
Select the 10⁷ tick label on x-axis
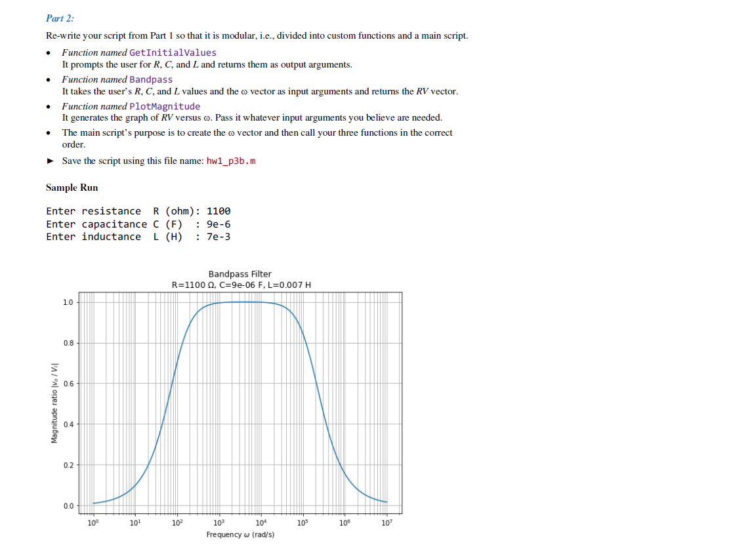coord(387,523)
